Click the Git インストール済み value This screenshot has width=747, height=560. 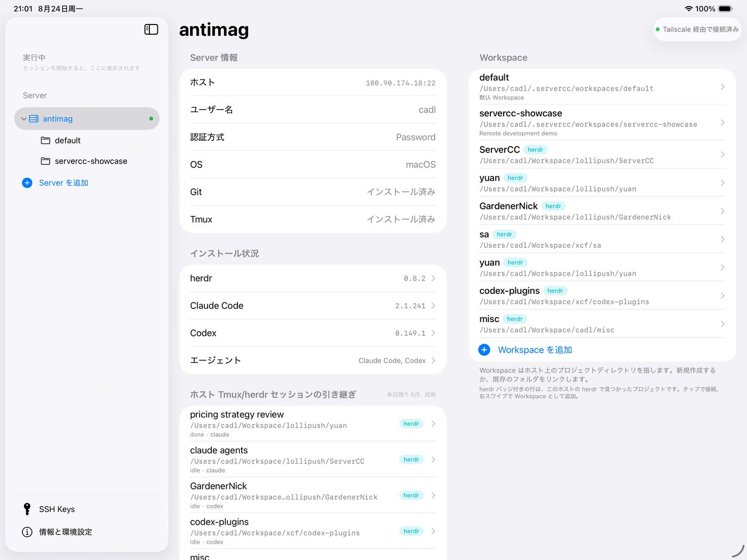tap(401, 192)
